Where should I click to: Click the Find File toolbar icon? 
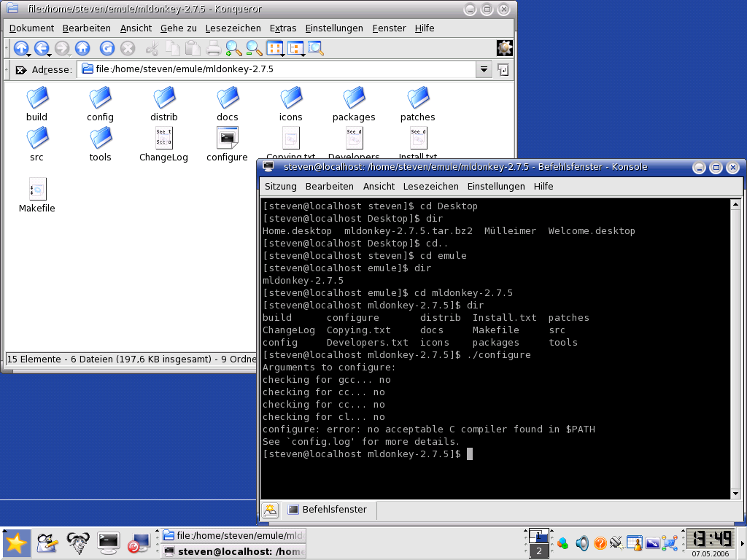coord(316,48)
